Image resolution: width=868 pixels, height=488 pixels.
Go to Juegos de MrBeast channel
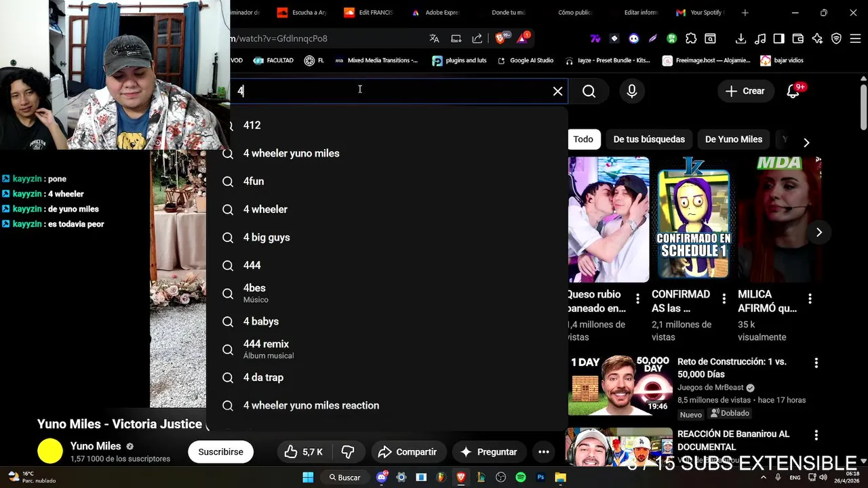pyautogui.click(x=710, y=388)
